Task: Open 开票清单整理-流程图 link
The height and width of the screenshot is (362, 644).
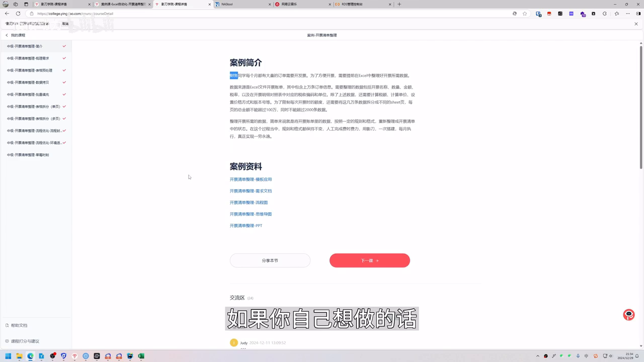Action: tap(249, 203)
